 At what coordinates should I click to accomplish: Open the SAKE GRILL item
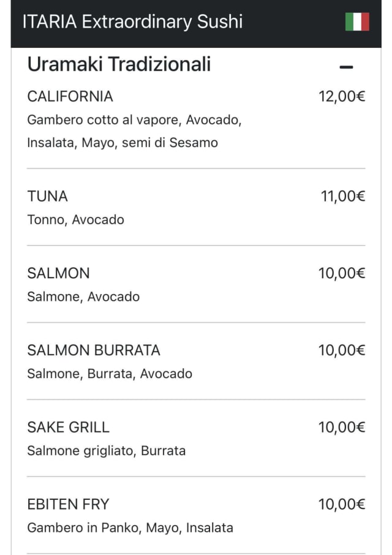pyautogui.click(x=69, y=428)
